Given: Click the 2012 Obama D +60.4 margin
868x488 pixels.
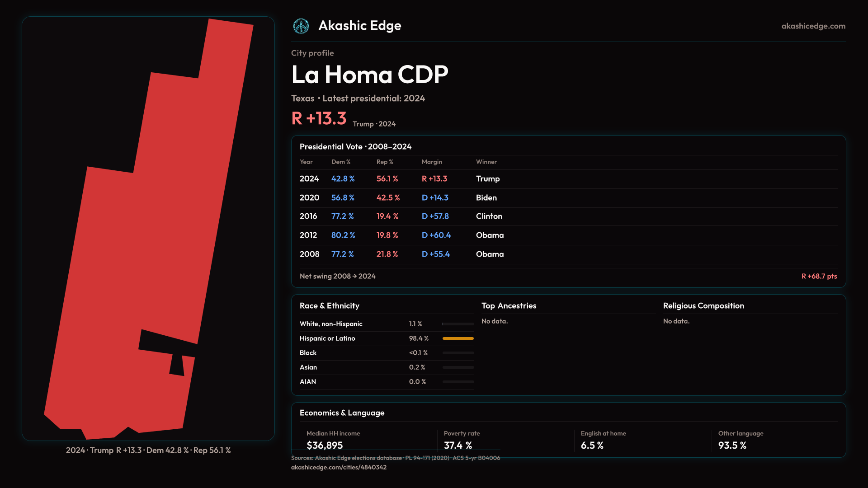Looking at the screenshot, I should tap(436, 235).
